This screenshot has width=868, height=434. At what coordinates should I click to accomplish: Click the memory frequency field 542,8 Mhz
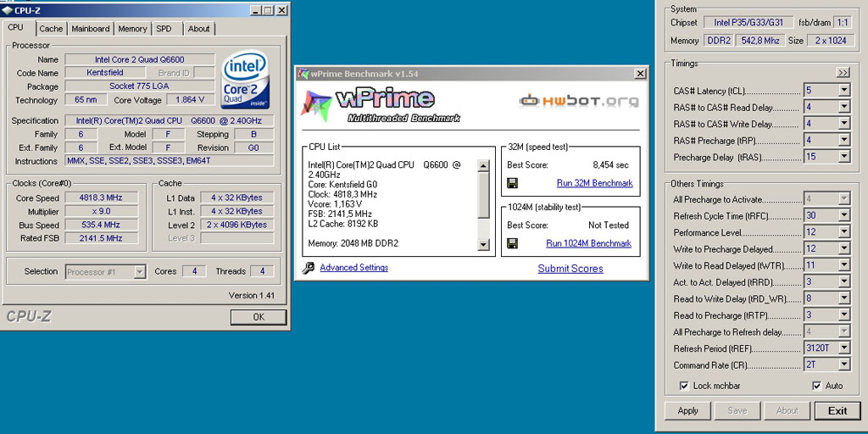pyautogui.click(x=759, y=41)
